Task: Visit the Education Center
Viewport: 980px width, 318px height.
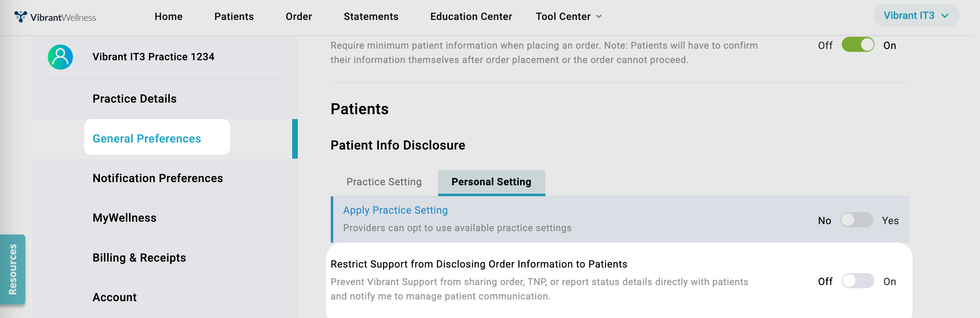Action: point(471,17)
